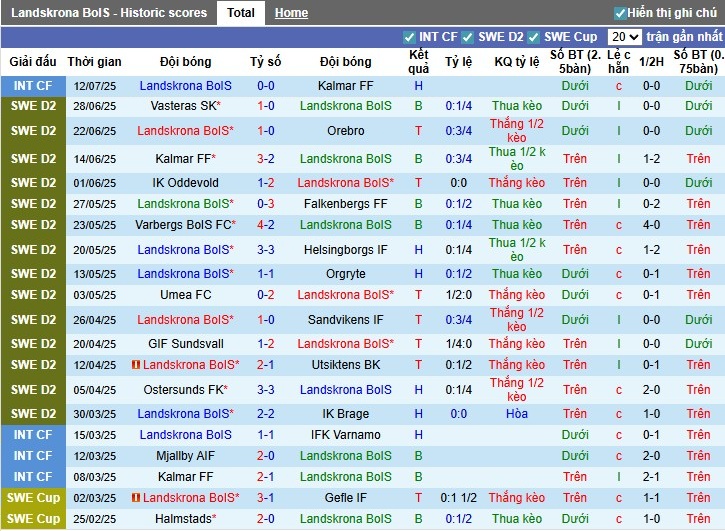
Task: Click Landskrona BoIS - Historic scores title
Action: click(109, 13)
